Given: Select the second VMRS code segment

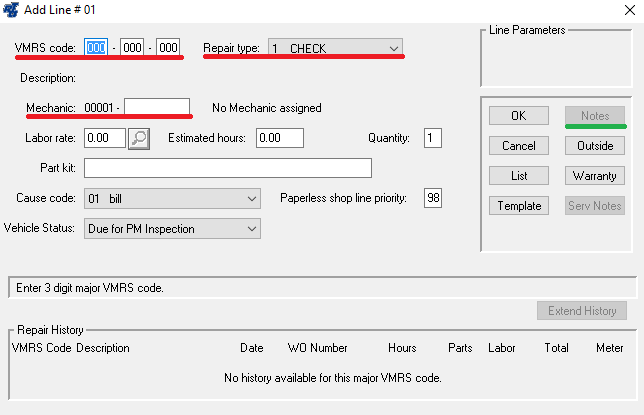Looking at the screenshot, I should click(x=132, y=48).
